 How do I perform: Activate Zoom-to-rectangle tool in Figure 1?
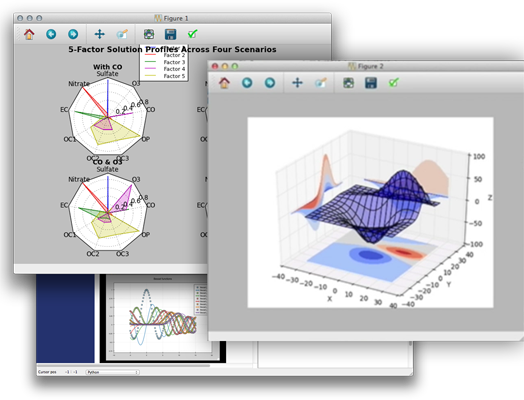[x=122, y=34]
